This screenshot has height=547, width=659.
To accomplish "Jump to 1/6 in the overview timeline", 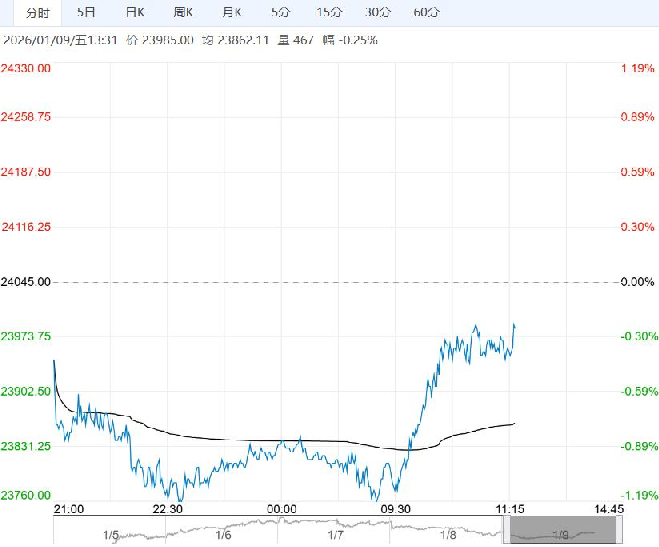I will coord(223,535).
